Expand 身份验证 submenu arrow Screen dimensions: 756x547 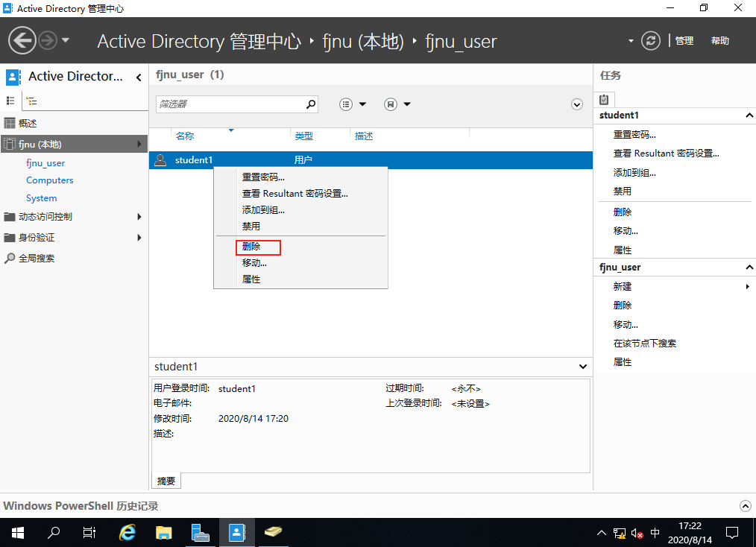tap(139, 238)
